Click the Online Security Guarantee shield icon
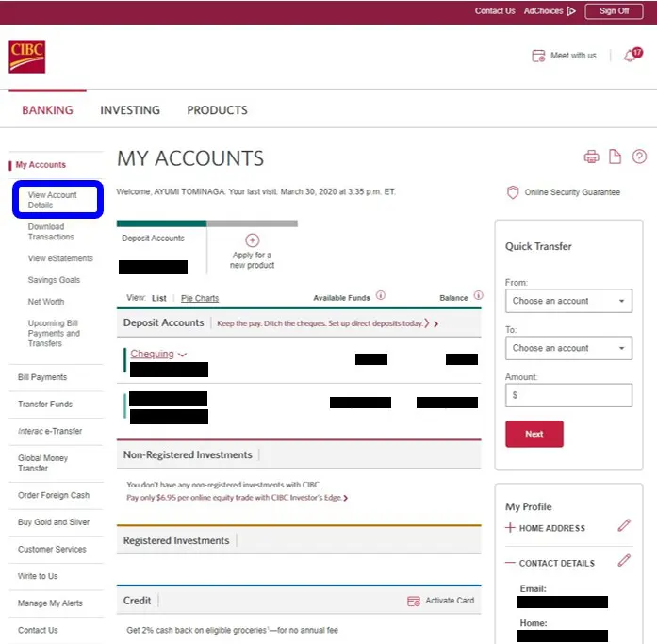Screen dimensions: 657x644 [513, 192]
